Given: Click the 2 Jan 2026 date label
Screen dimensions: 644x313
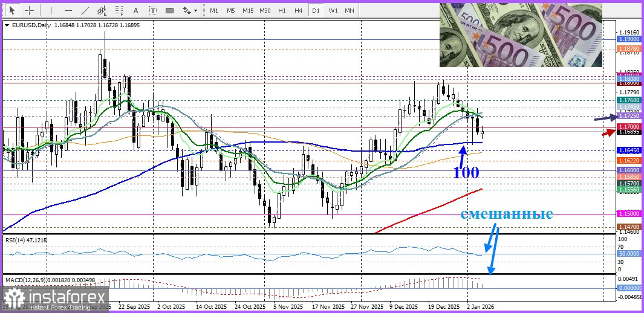Looking at the screenshot, I should (482, 307).
